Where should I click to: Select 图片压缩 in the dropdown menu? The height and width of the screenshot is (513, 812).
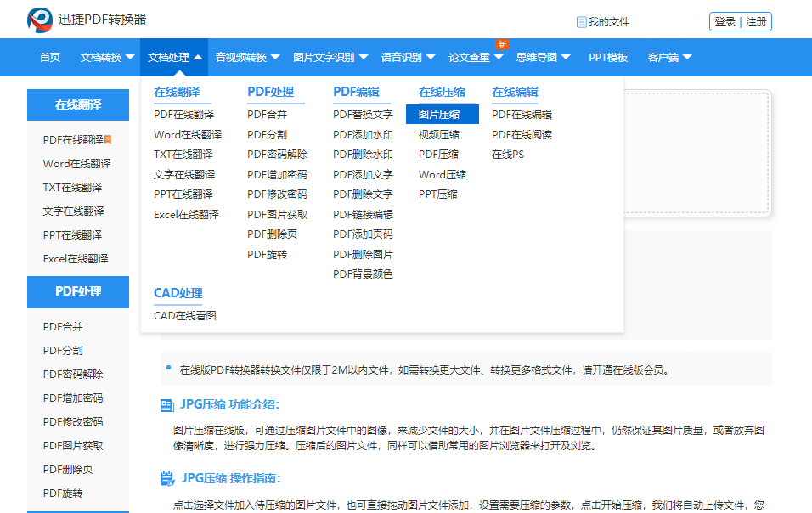click(x=443, y=115)
